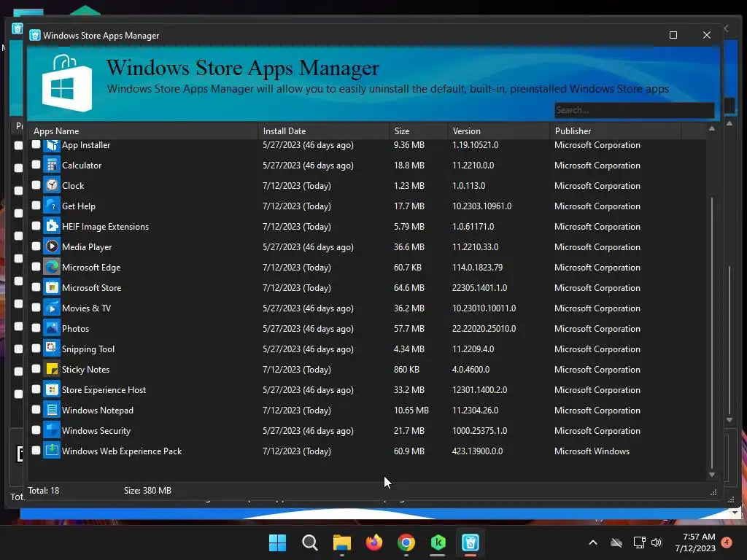747x560 pixels.
Task: Click the title bar app icon
Action: [x=35, y=35]
